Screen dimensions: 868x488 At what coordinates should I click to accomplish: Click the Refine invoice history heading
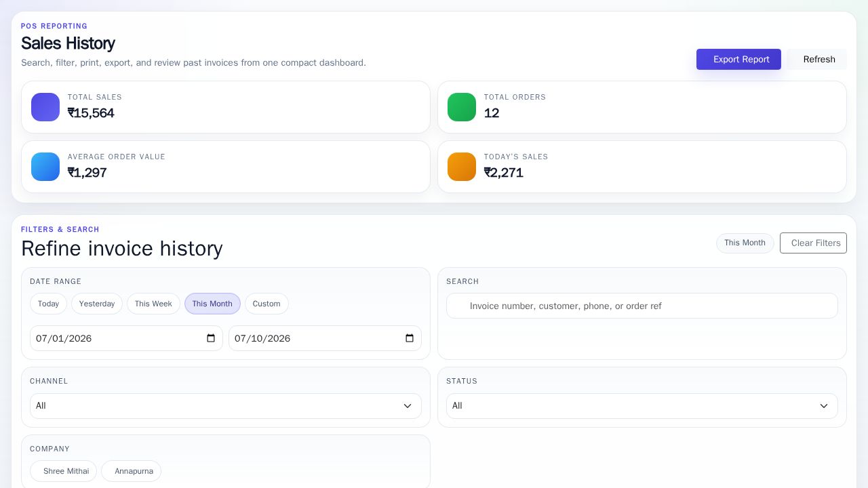click(122, 248)
